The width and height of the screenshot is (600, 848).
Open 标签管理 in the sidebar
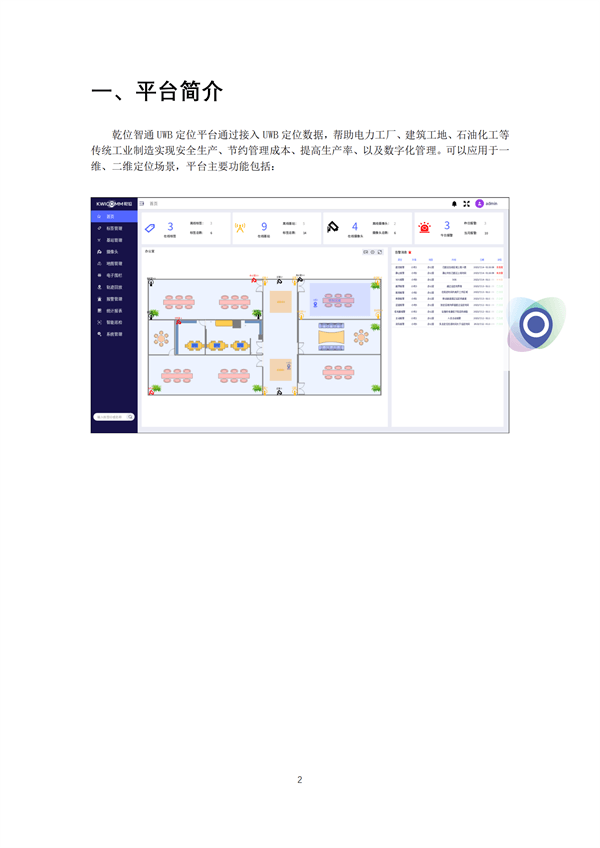point(114,228)
